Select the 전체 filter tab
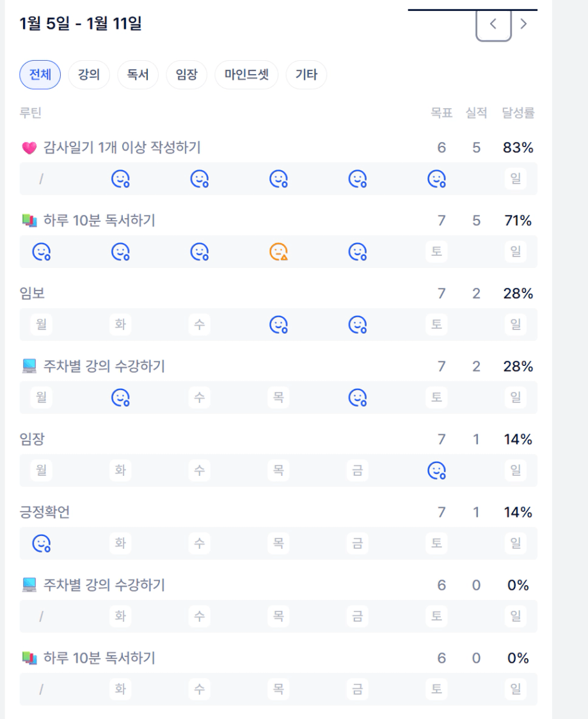Viewport: 588px width, 719px height. [40, 75]
